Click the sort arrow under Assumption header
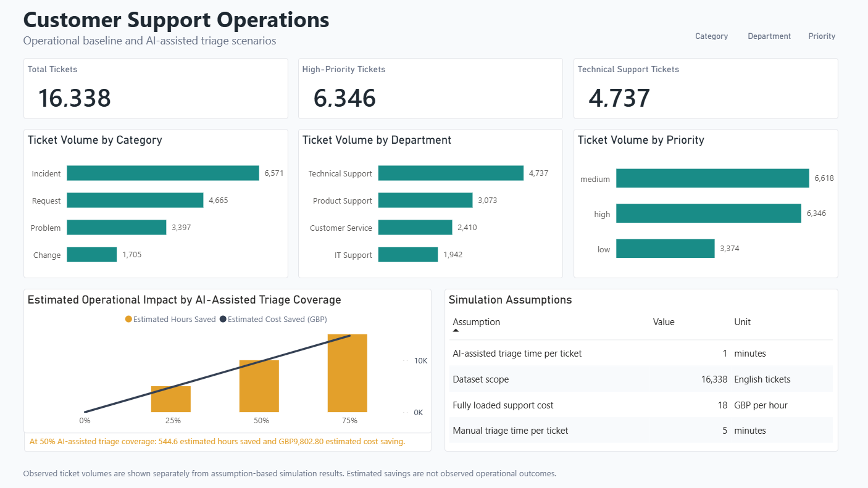The image size is (868, 488). pyautogui.click(x=456, y=331)
